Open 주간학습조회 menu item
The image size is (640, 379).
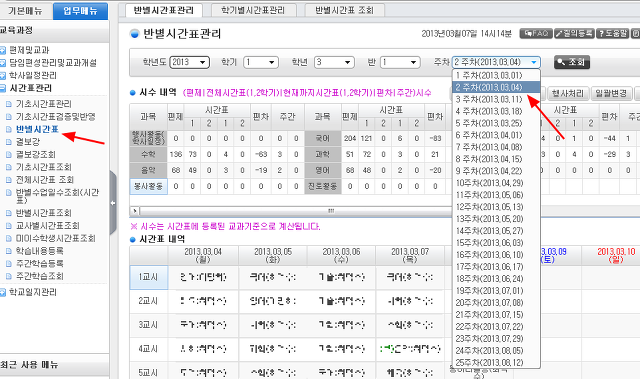coord(40,276)
